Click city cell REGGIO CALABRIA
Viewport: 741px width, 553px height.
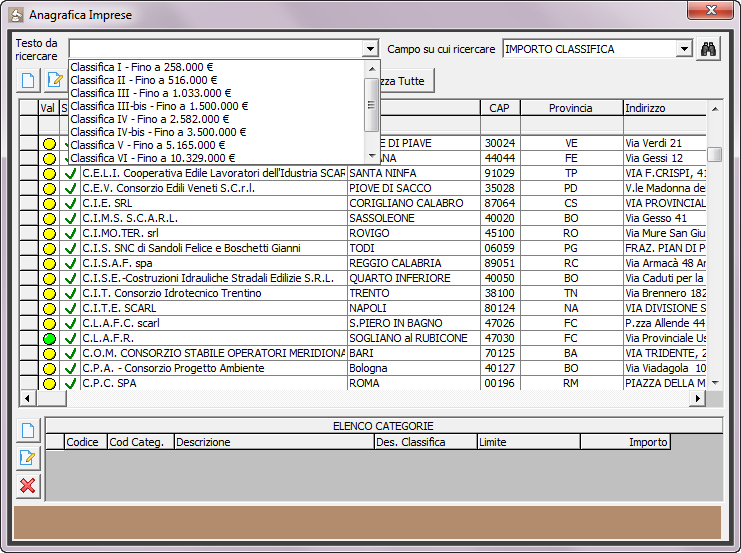point(414,264)
